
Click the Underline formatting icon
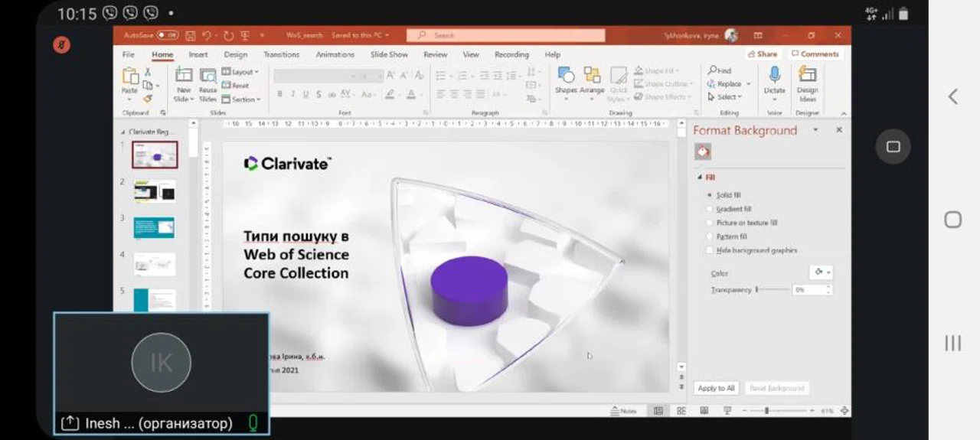tap(306, 94)
